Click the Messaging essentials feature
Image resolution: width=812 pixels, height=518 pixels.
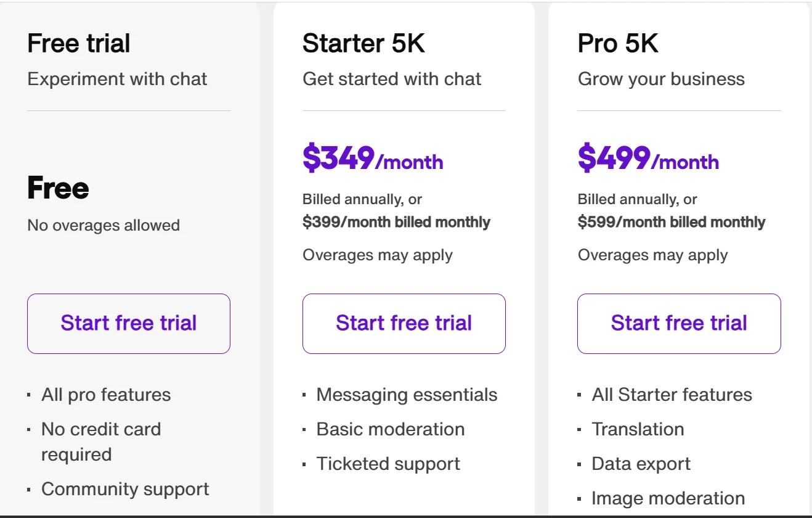pyautogui.click(x=407, y=395)
